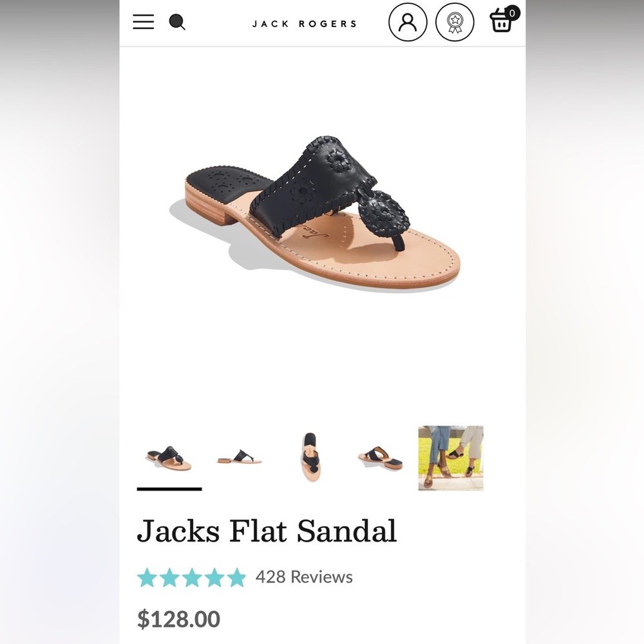Click the search magnifier icon
Viewport: 644px width, 644px height.
[x=176, y=22]
